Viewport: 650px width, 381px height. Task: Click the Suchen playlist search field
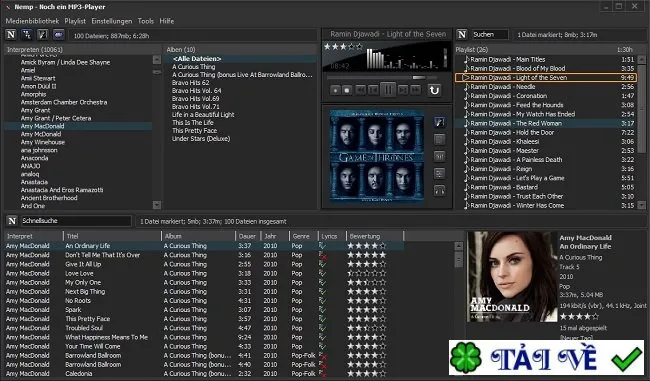point(490,34)
